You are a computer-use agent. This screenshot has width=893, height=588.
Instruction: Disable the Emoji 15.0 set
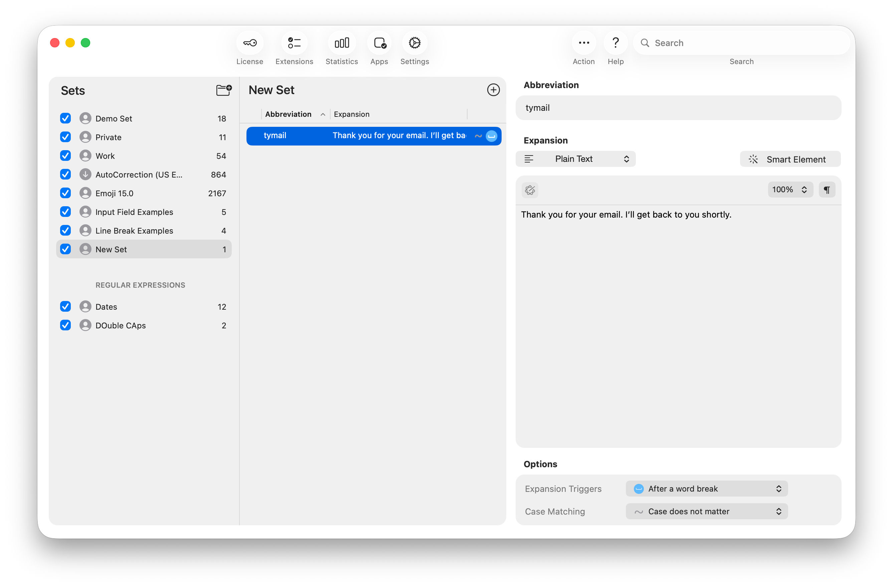(65, 193)
